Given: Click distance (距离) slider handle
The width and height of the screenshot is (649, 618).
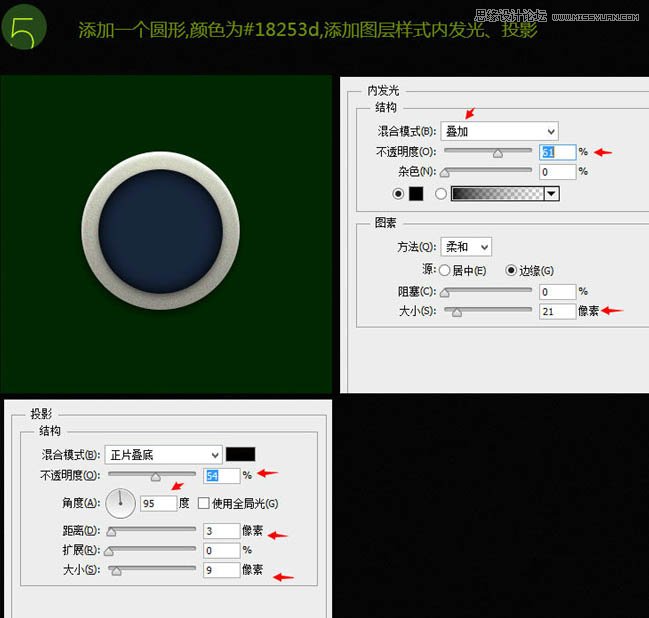Looking at the screenshot, I should point(111,532).
